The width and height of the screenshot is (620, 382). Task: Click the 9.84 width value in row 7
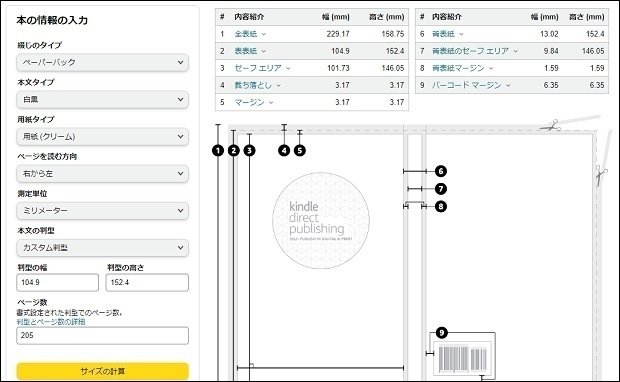pyautogui.click(x=551, y=51)
